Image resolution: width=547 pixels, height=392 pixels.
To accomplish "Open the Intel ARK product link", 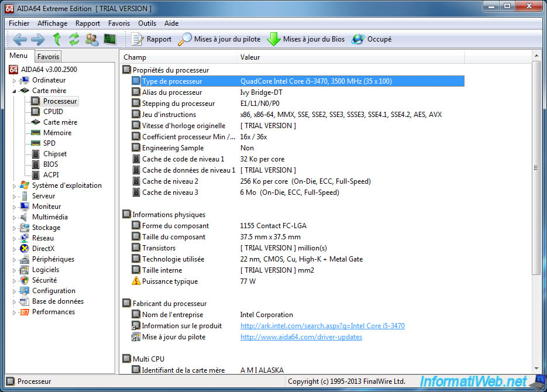I will [x=322, y=326].
